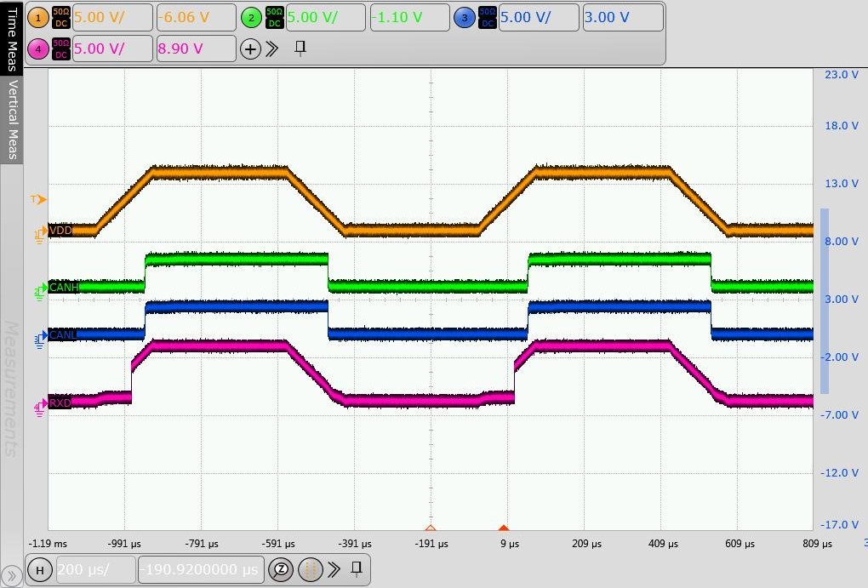868x588 pixels.
Task: Click channel 4 50Ω DC coupling icon
Action: tap(61, 49)
